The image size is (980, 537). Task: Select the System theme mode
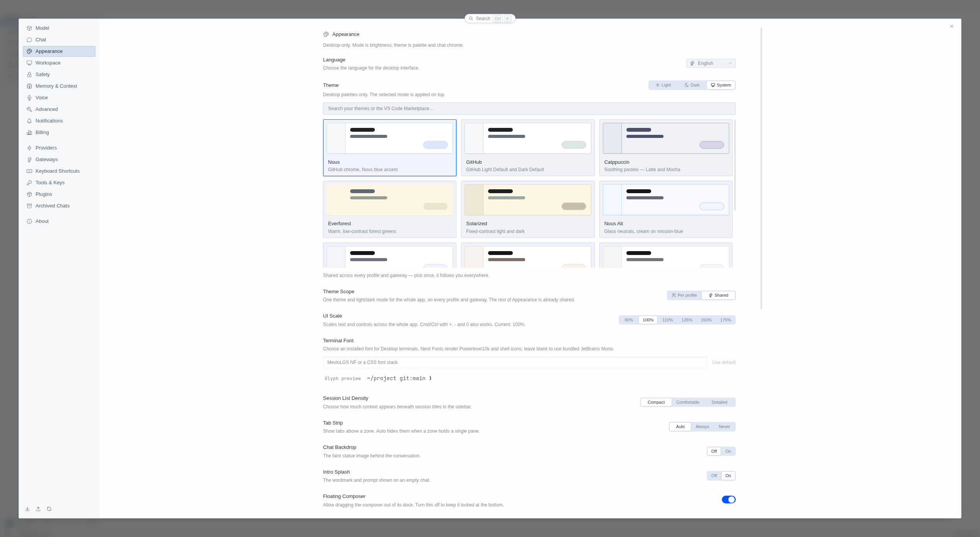coord(721,85)
